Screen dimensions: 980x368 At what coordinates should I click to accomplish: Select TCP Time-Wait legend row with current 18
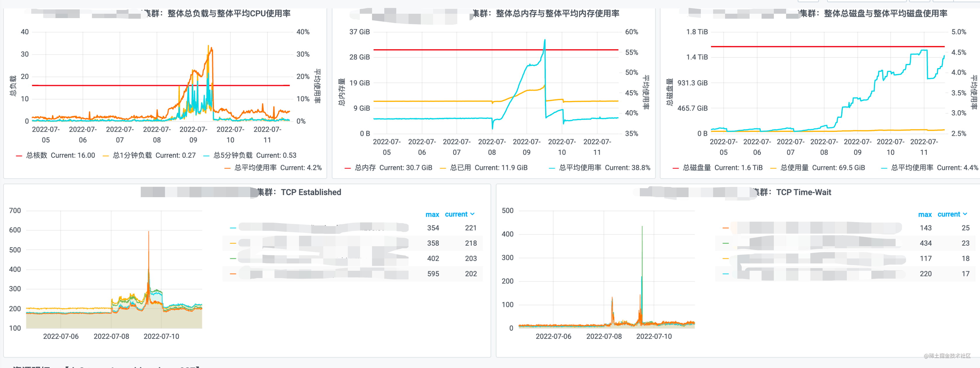click(845, 258)
